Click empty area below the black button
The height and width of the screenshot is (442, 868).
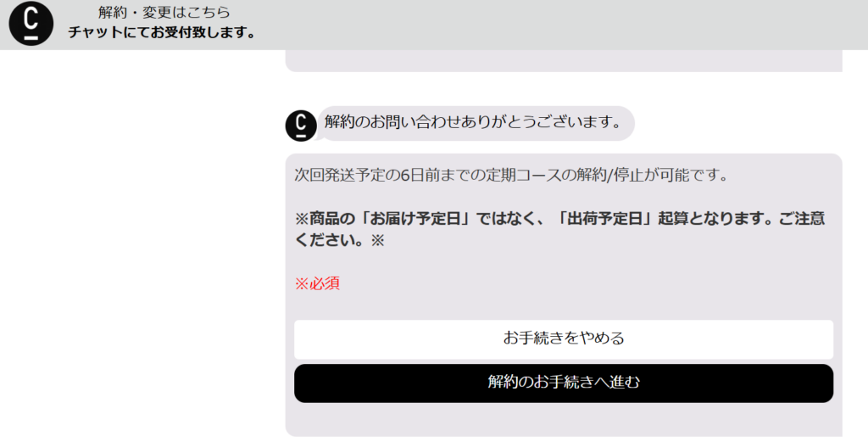pyautogui.click(x=564, y=420)
